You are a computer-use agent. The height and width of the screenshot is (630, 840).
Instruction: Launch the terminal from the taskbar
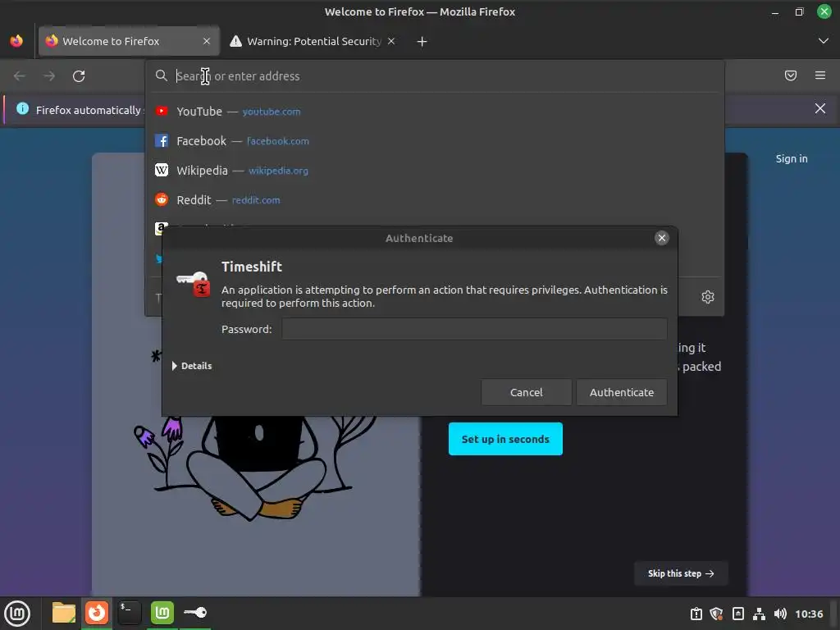[x=129, y=613]
